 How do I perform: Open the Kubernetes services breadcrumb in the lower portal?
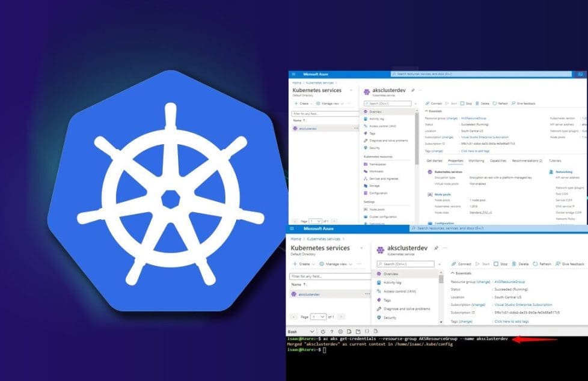323,239
